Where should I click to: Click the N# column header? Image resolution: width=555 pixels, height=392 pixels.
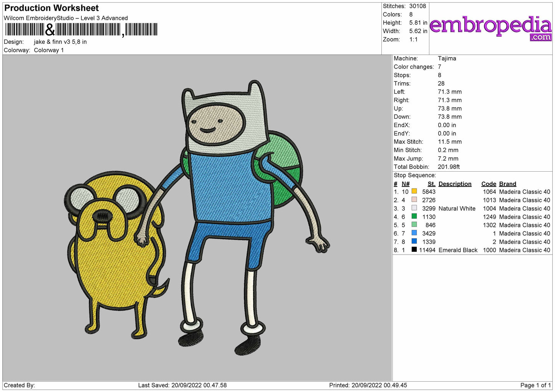(x=406, y=184)
